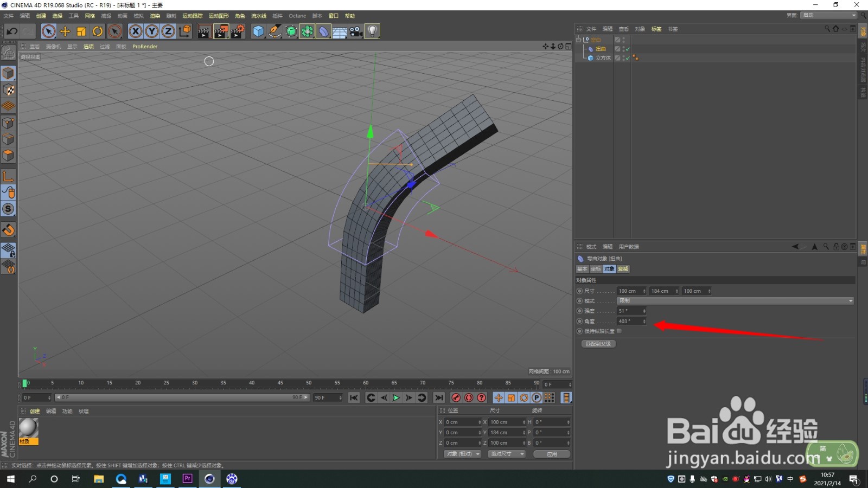This screenshot has height=488, width=868.
Task: Select the Move tool
Action: click(65, 31)
